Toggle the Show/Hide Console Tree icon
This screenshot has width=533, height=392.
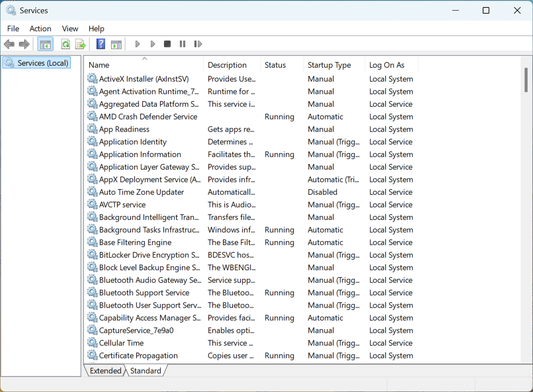(45, 44)
